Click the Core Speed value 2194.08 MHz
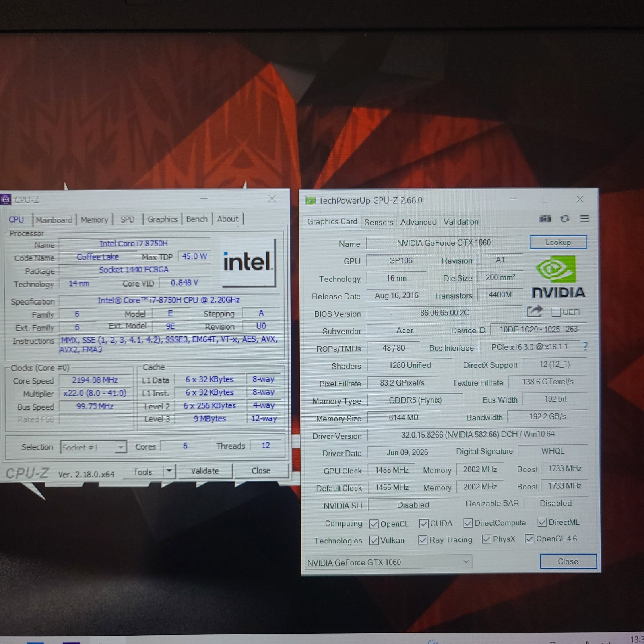This screenshot has width=644, height=644. coord(95,380)
